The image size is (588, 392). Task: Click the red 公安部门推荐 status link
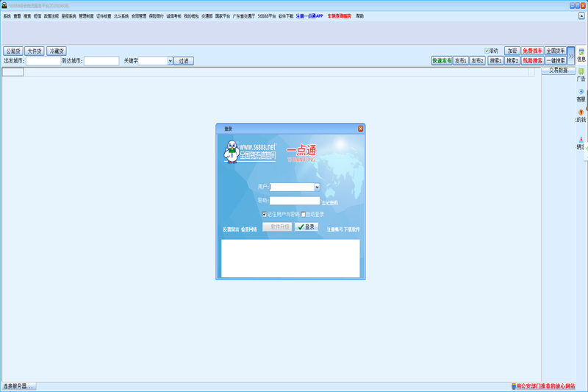tap(545, 386)
